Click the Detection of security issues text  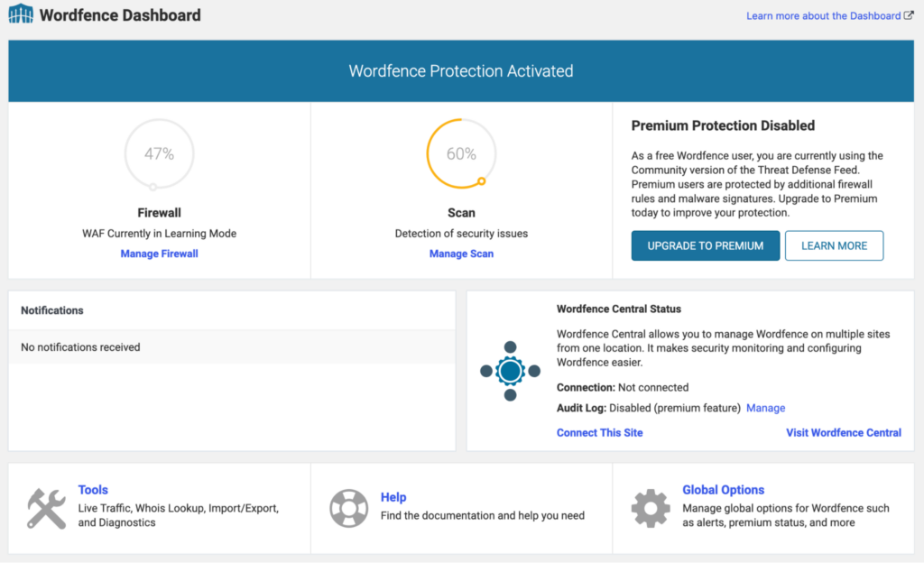[x=461, y=233]
